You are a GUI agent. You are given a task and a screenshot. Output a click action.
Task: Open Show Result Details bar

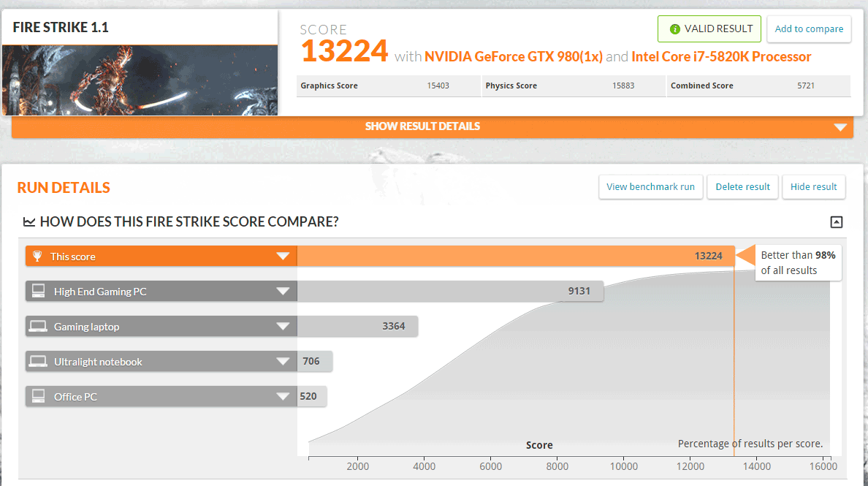[433, 126]
